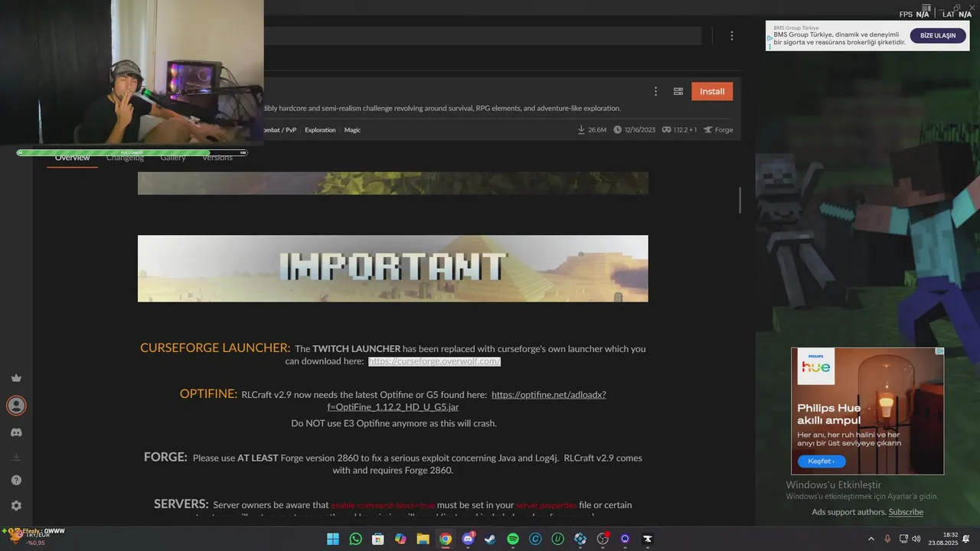Viewport: 980px width, 551px height.
Task: Click the page vertical scrollbar thumb
Action: click(740, 201)
